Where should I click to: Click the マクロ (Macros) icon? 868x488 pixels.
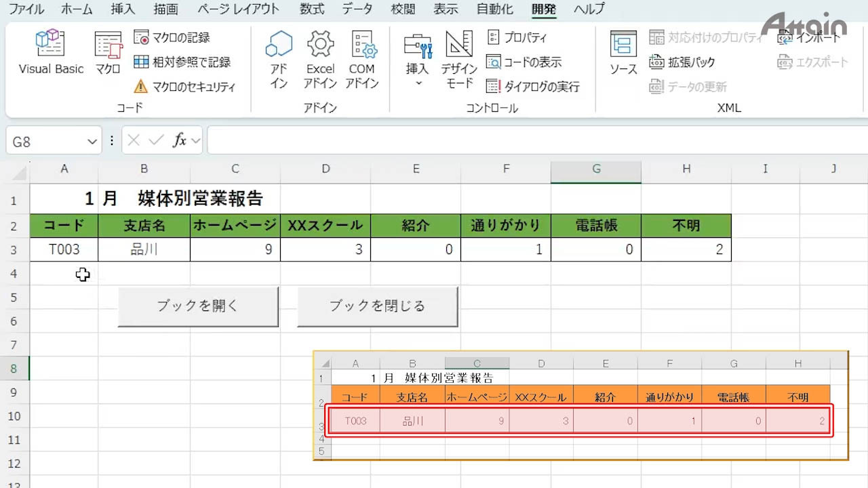(x=108, y=53)
